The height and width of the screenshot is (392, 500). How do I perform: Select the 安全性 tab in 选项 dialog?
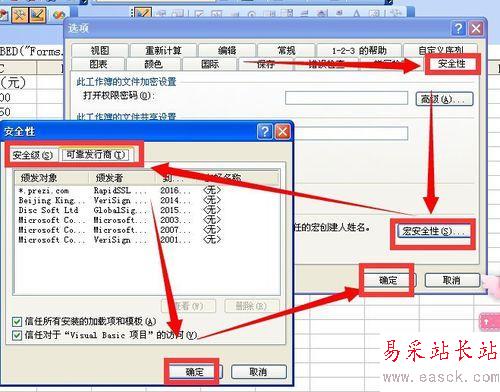pos(452,64)
